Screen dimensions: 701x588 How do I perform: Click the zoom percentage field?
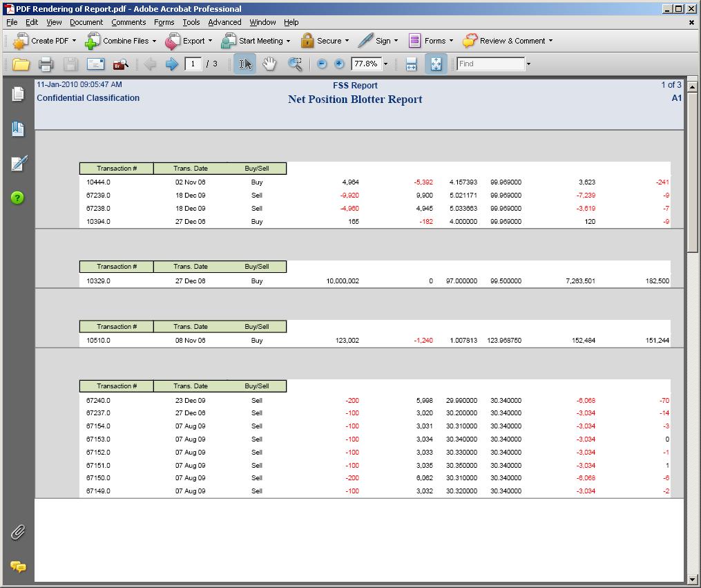pos(366,64)
